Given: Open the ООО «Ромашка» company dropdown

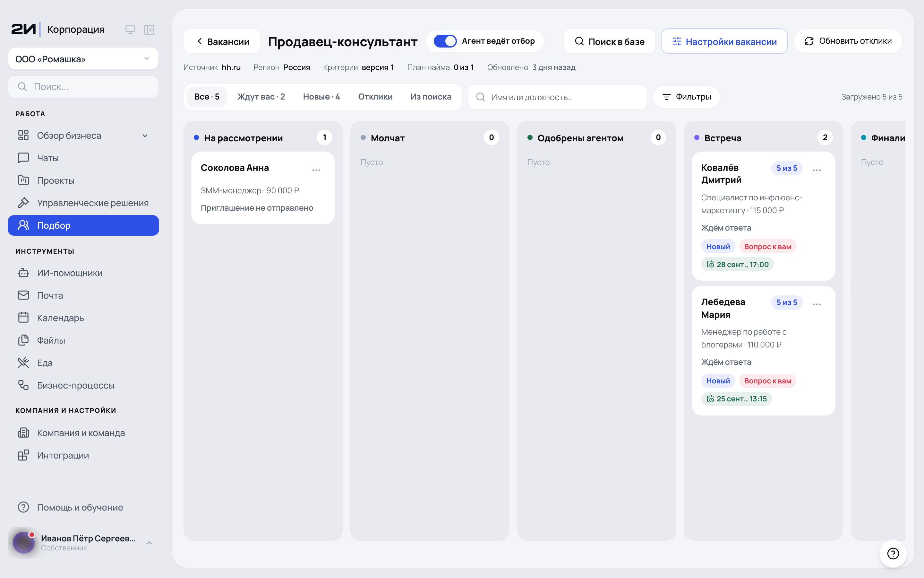Looking at the screenshot, I should 83,59.
